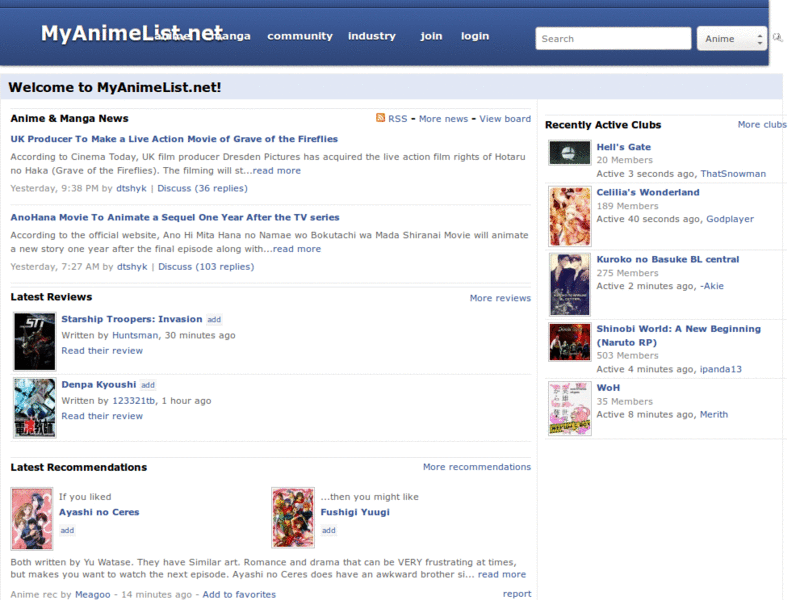Open Kuroko no Basuke BL central link

tap(668, 259)
